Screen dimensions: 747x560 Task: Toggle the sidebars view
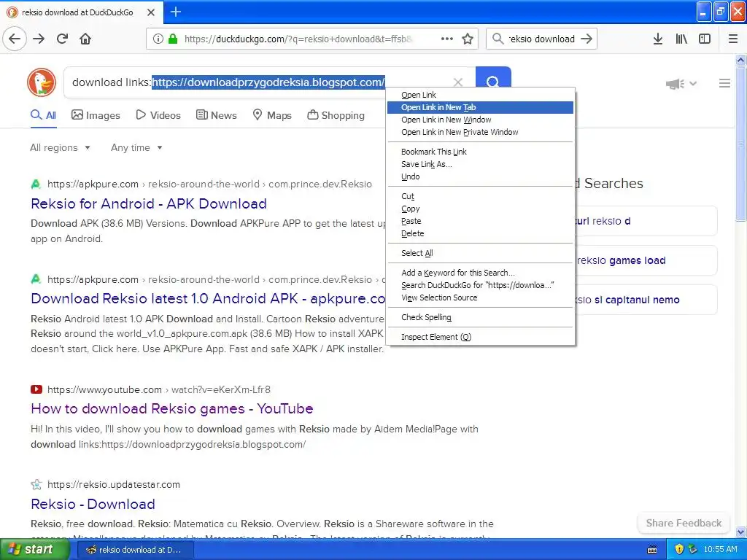[705, 39]
